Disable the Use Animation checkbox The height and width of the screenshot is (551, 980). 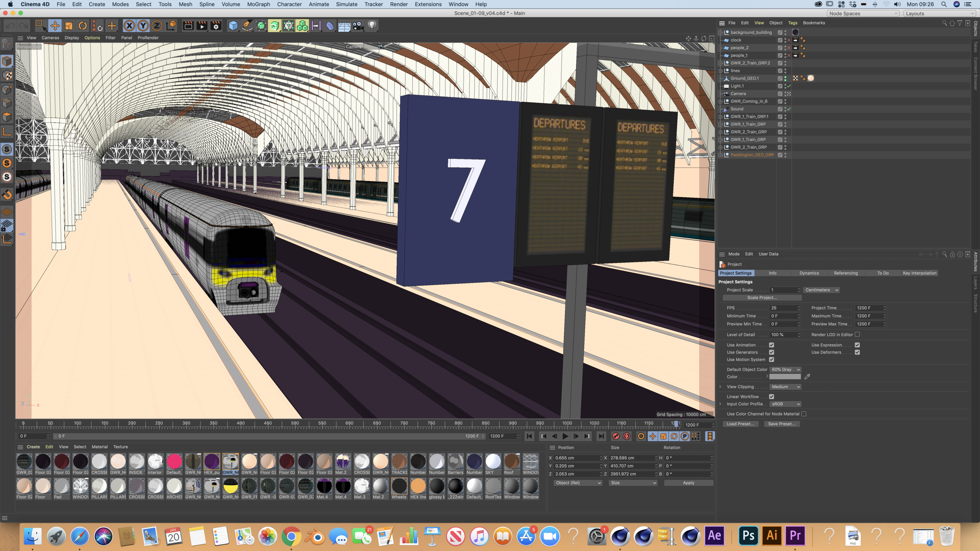(771, 345)
